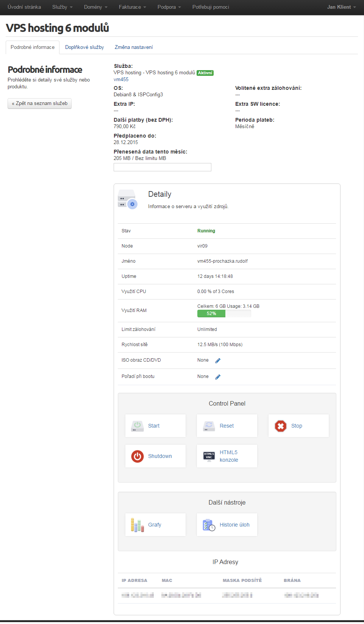
Task: Edit ISO obraz CD/DVD pencil icon
Action: pyautogui.click(x=218, y=361)
